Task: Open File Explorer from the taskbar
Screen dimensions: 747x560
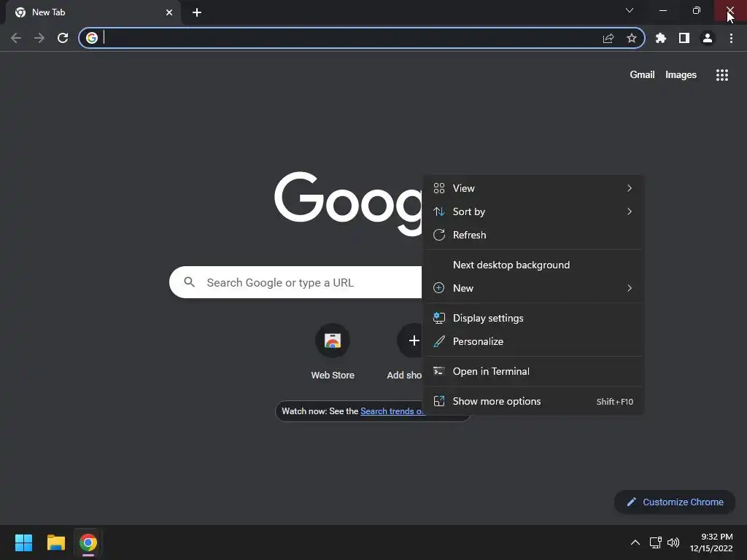Action: 56,542
